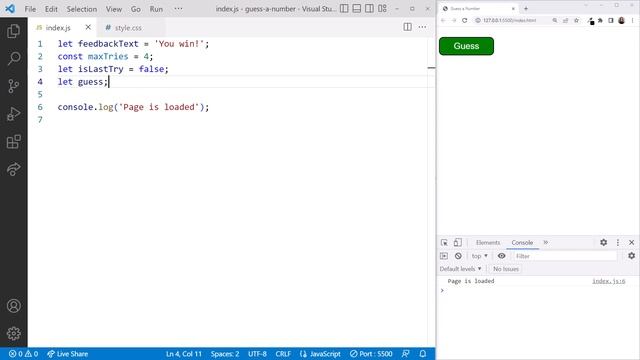Screen dimensions: 640x360
Task: Reload the browser page
Action: [464, 20]
